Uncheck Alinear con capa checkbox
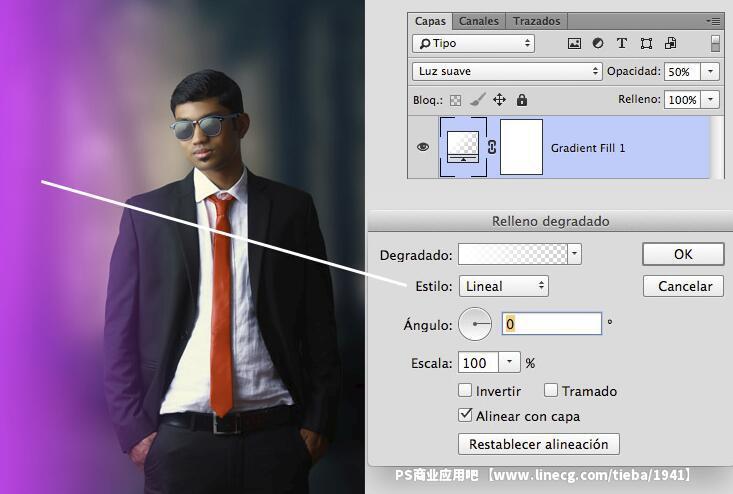The width and height of the screenshot is (733, 494). (x=465, y=415)
